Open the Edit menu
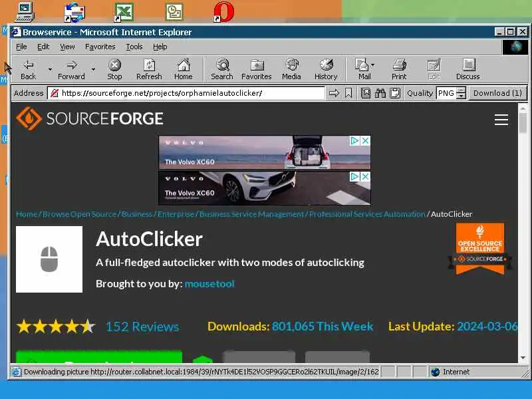The height and width of the screenshot is (399, 532). click(x=43, y=47)
